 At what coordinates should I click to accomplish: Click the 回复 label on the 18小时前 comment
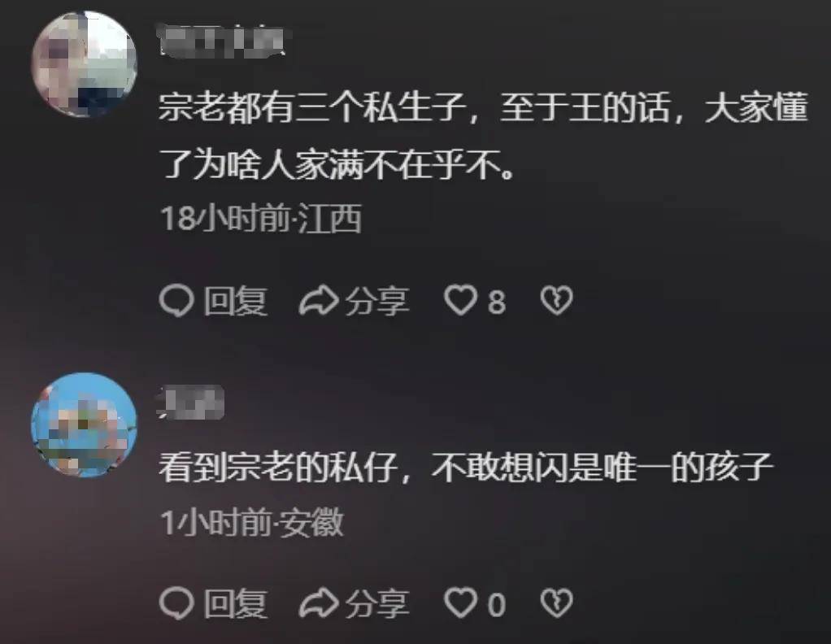pos(236,301)
